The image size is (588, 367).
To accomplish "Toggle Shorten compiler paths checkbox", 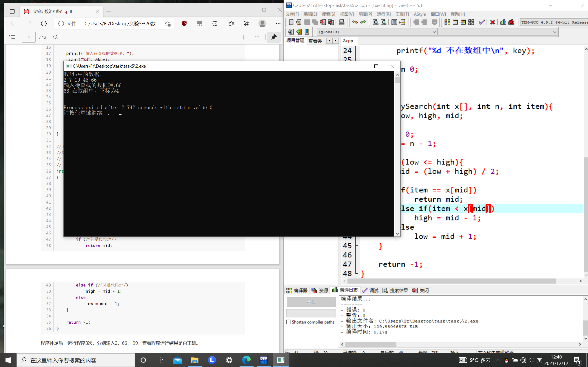I will 289,322.
